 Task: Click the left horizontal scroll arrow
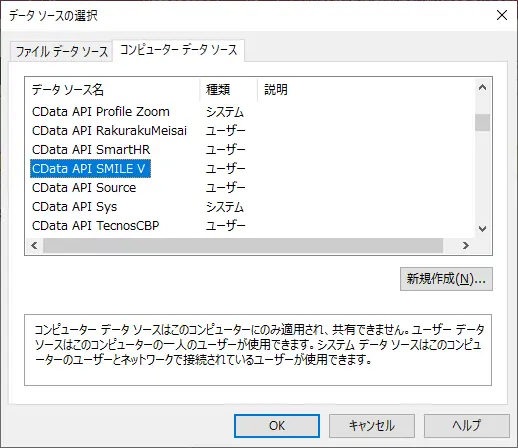click(34, 246)
